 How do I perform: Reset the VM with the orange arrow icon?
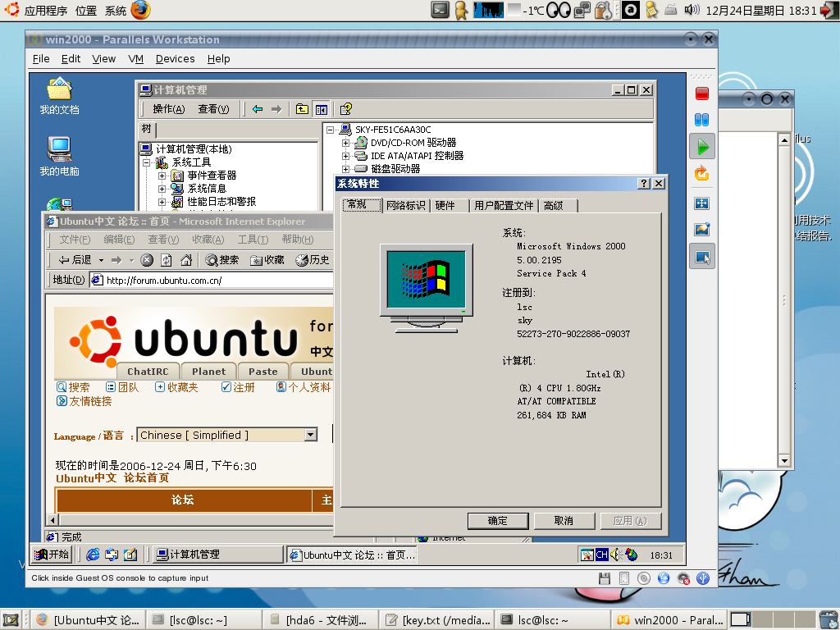coord(702,174)
